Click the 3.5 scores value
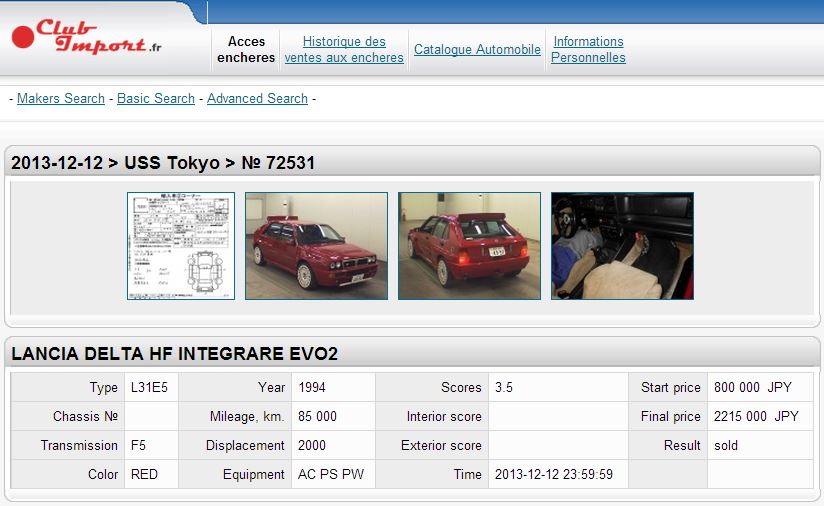Viewport: 824px width, 506px height. (508, 387)
